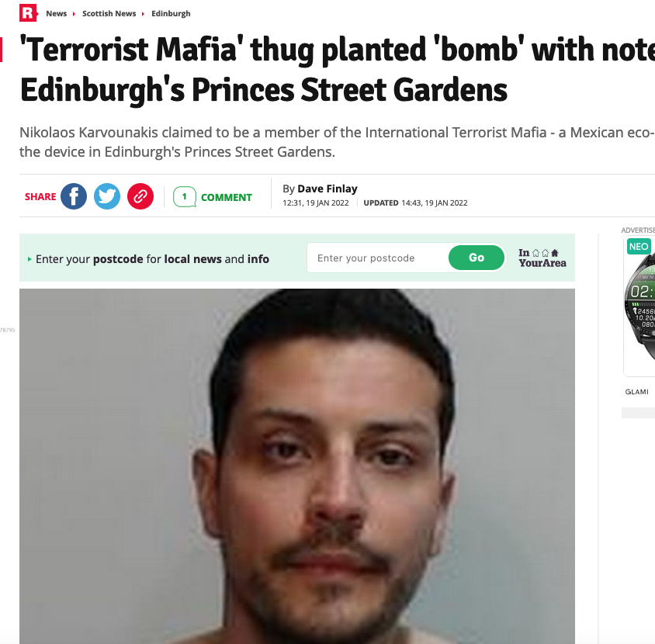The height and width of the screenshot is (644, 655).
Task: Open author Dave Finlay's profile
Action: click(x=327, y=189)
